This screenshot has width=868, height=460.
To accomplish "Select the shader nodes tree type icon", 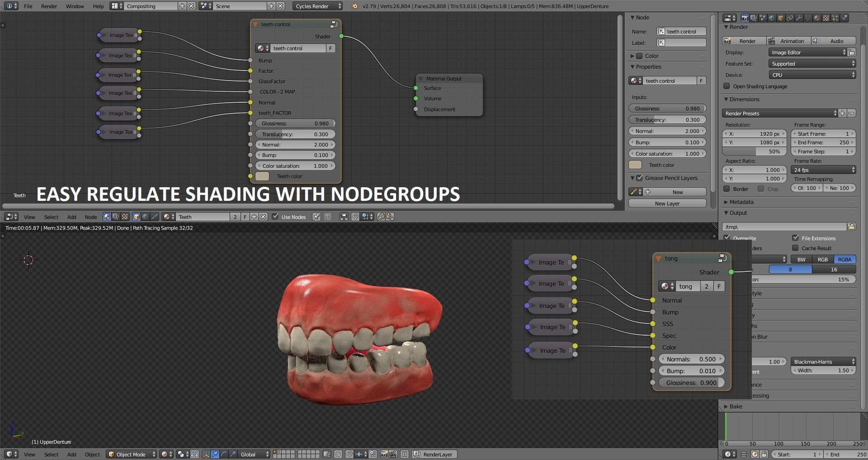I will tap(107, 217).
